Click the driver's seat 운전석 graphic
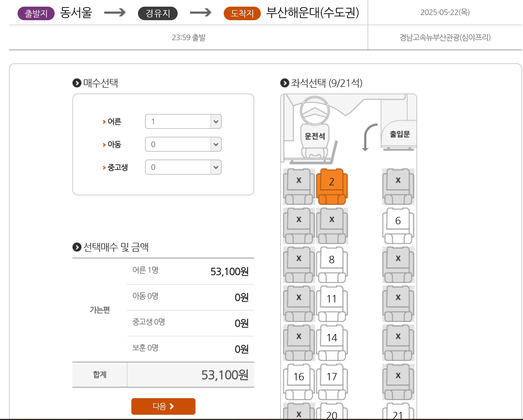Viewport: 523px width, 420px height. [315, 136]
